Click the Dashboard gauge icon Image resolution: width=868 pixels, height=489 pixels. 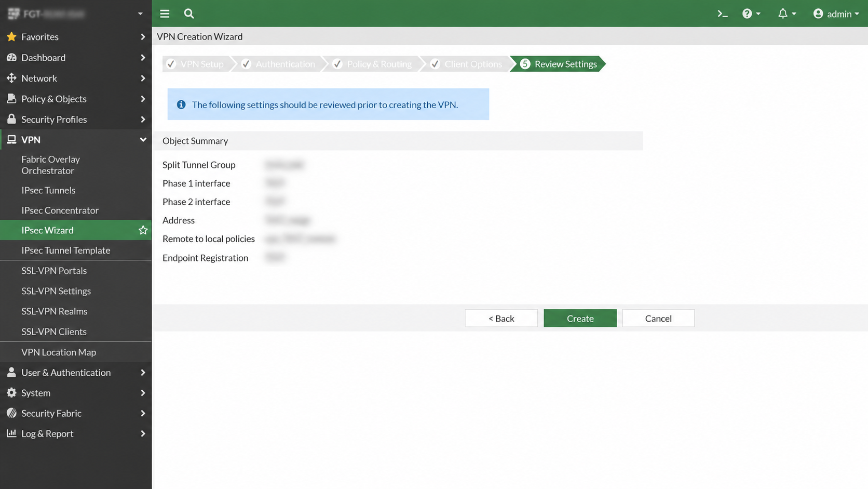(11, 57)
